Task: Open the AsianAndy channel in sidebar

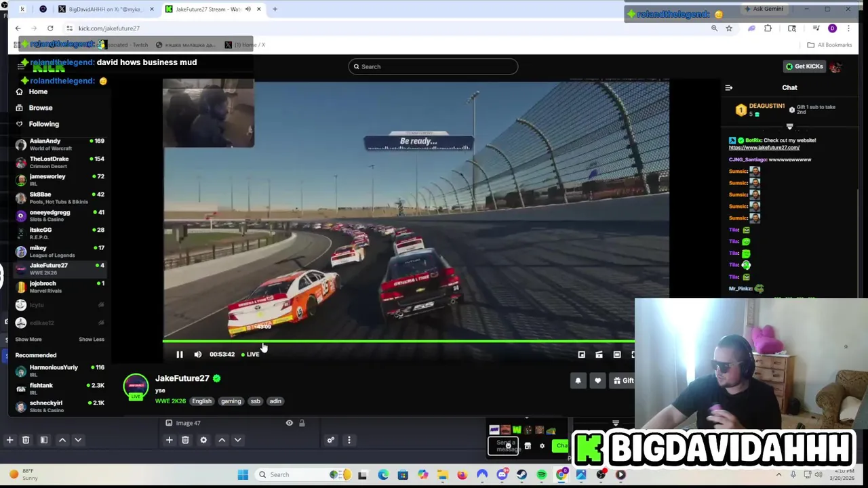Action: pyautogui.click(x=60, y=144)
